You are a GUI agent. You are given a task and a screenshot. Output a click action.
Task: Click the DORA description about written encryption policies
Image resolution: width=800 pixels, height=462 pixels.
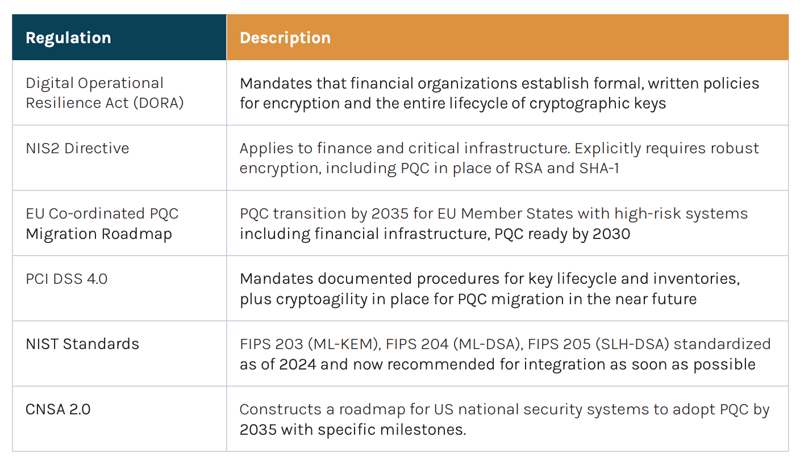pos(499,92)
